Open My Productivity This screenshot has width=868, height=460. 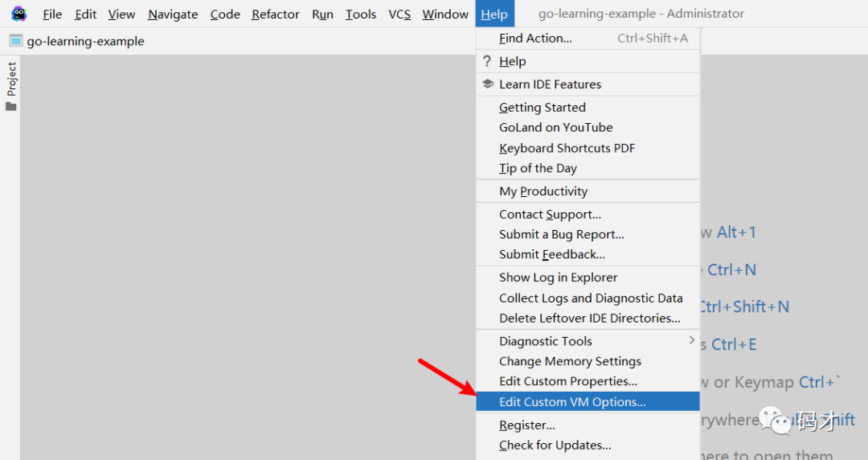588,191
